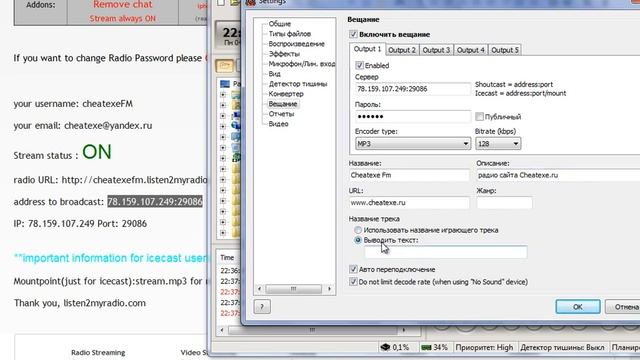This screenshot has width=640, height=360.
Task: Click the URL field with www.cheatexe.ru
Action: coord(409,202)
